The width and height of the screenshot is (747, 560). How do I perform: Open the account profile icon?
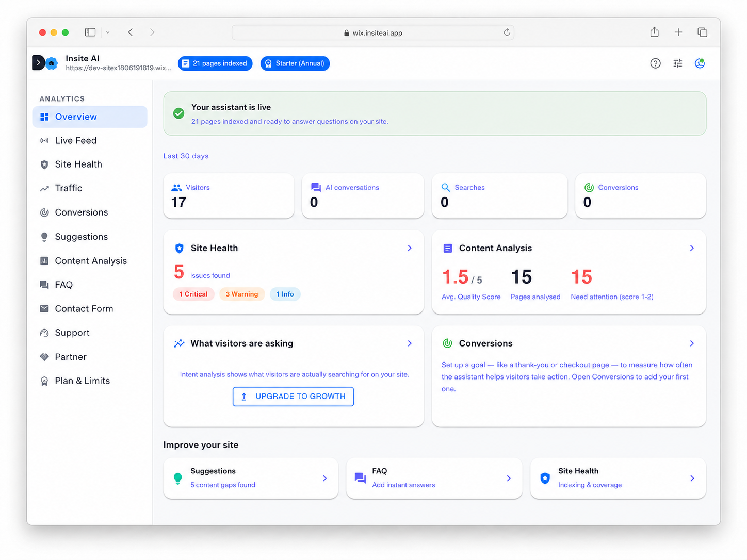(700, 63)
